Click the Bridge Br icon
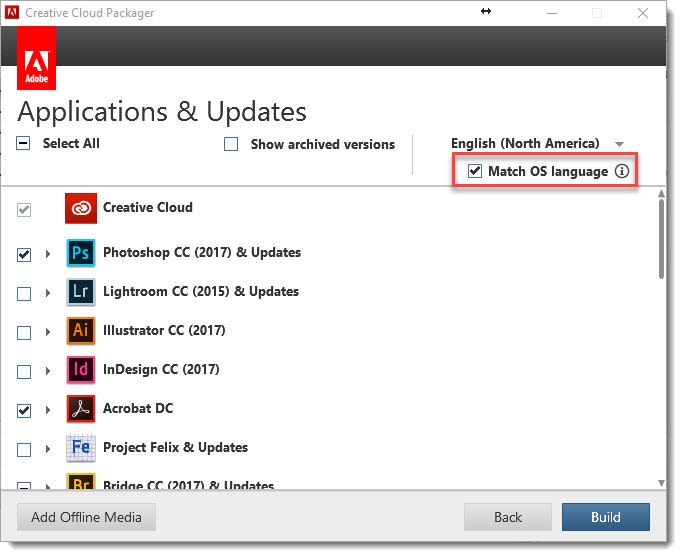Screen dimensions: 682x557 click(81, 481)
